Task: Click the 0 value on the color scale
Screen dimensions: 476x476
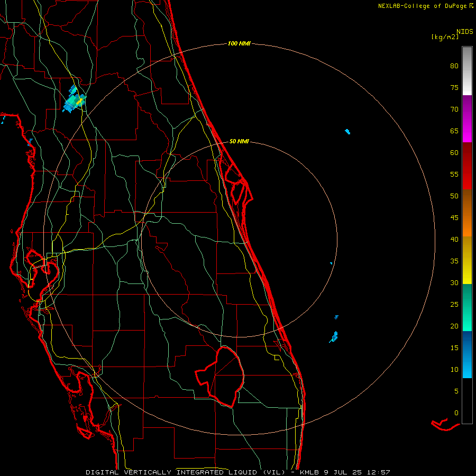Action: [x=456, y=413]
